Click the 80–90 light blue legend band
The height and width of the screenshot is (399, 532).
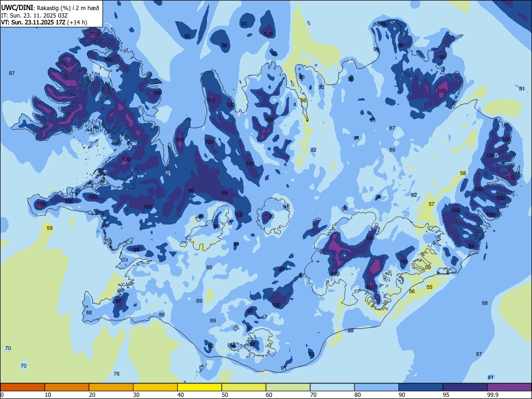(377, 387)
